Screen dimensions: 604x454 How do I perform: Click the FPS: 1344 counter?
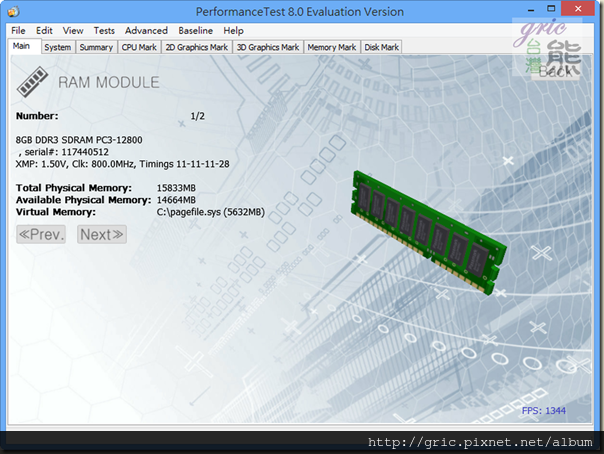click(x=544, y=411)
